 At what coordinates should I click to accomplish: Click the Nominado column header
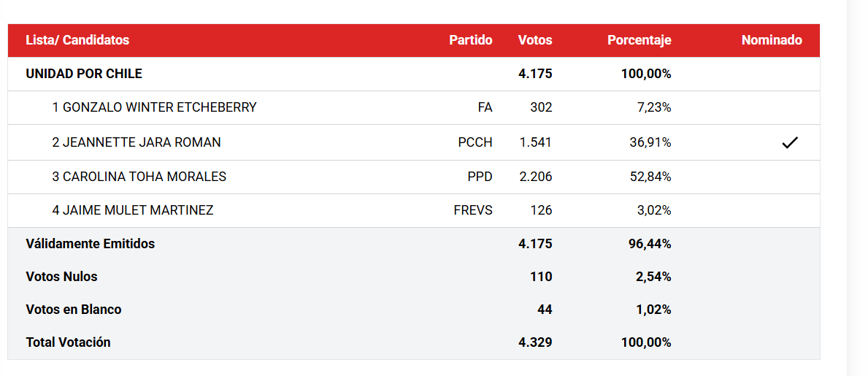coord(772,40)
